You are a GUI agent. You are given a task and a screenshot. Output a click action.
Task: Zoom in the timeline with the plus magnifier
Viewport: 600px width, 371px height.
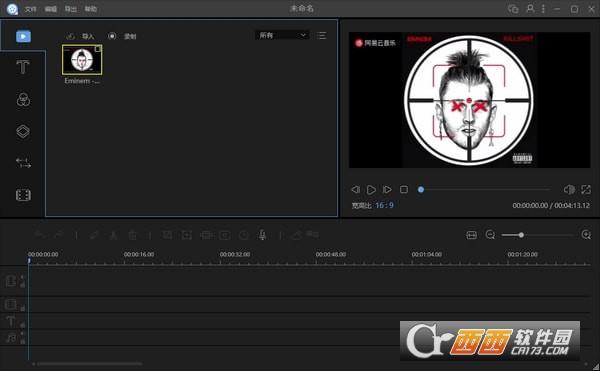pyautogui.click(x=586, y=235)
